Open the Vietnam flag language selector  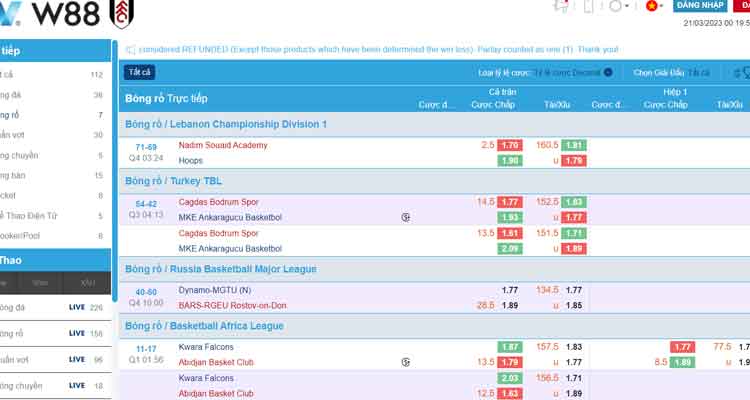(654, 6)
